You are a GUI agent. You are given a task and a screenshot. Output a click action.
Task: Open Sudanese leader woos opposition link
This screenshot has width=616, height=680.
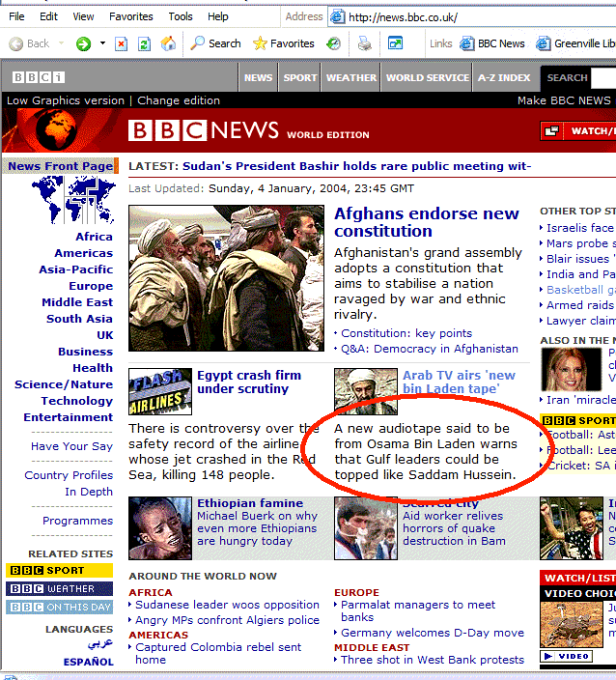pos(227,605)
